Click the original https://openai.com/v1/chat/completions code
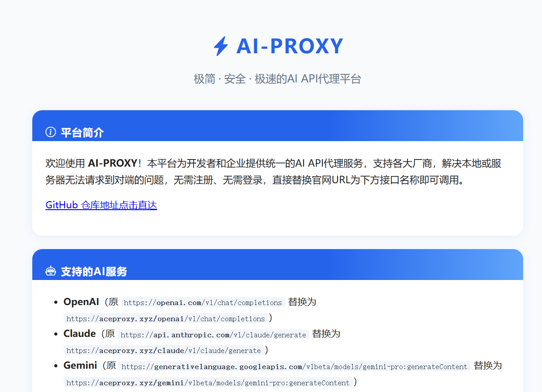542x392 pixels. click(x=203, y=303)
